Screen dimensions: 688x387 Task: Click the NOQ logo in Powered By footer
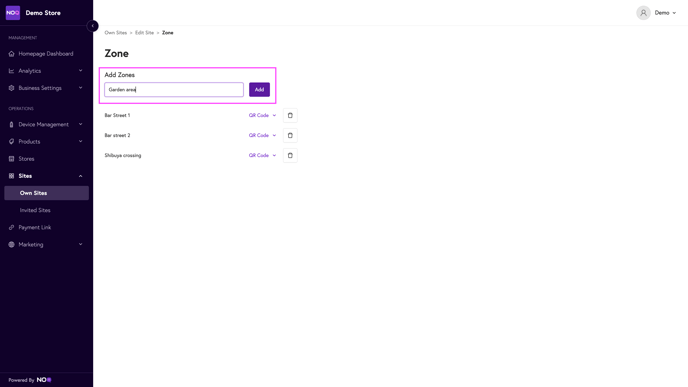[44, 380]
